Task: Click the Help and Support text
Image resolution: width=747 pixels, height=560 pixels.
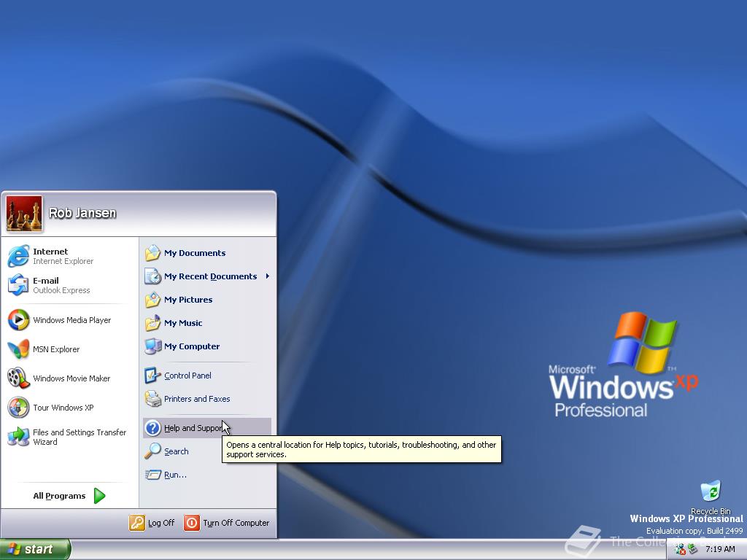Action: [193, 427]
